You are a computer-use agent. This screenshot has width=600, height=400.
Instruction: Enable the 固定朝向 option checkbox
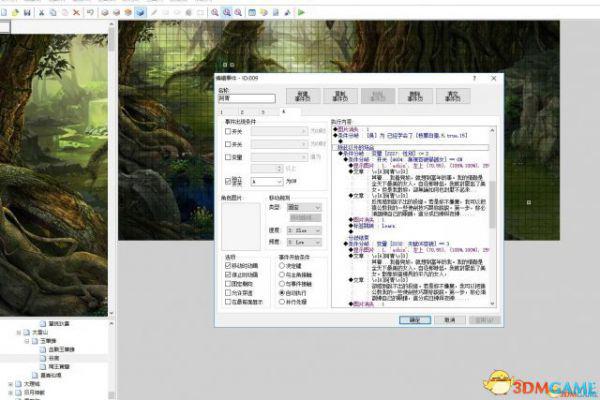[x=228, y=284]
